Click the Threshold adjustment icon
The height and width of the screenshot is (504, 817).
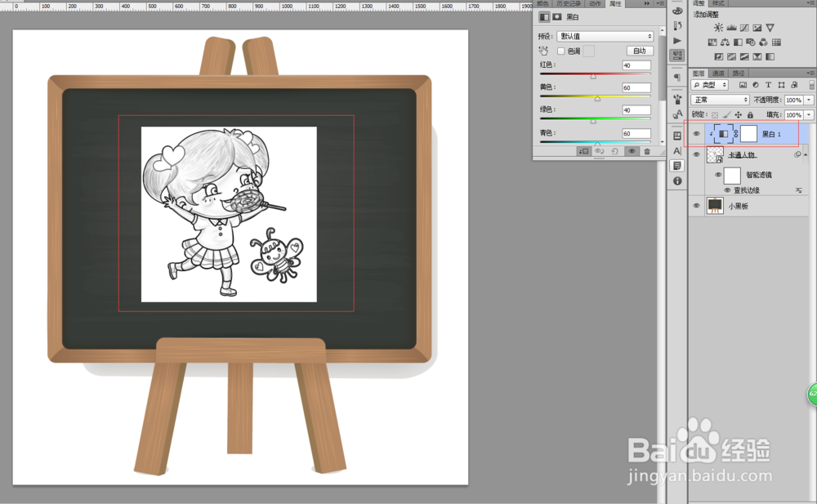pos(744,57)
